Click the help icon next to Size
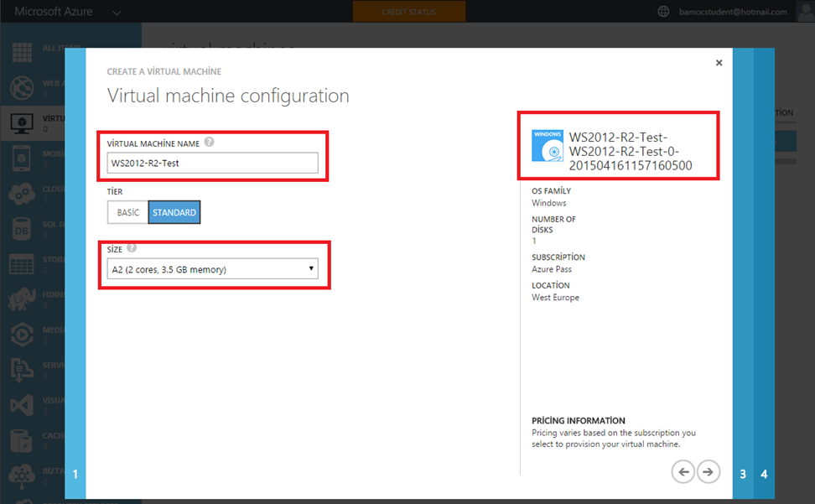 (132, 248)
